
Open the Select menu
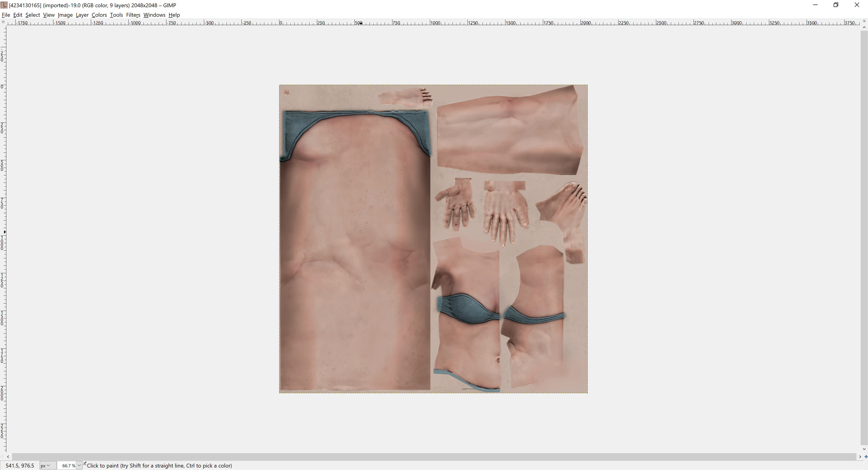33,15
